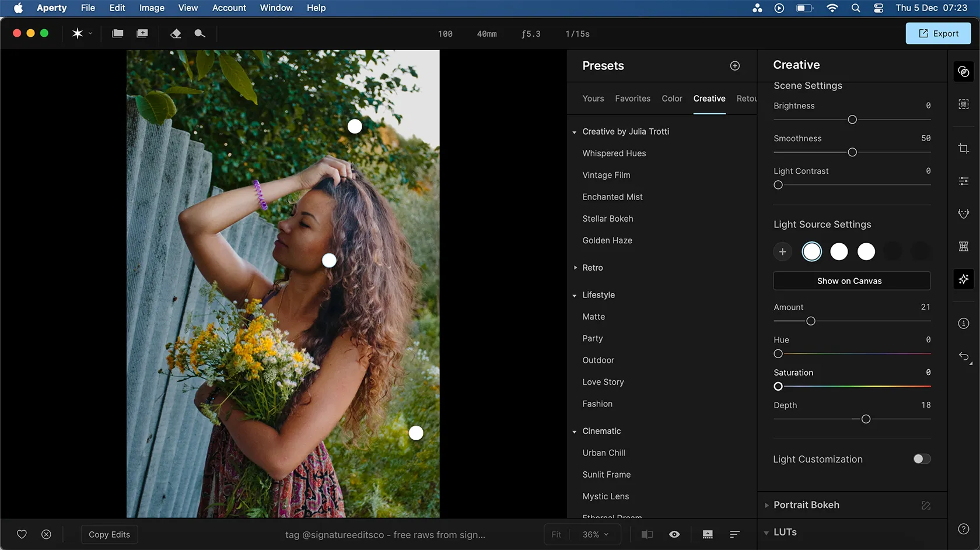This screenshot has width=980, height=550.
Task: Click the magnifier search icon in toolbar
Action: pos(199,34)
